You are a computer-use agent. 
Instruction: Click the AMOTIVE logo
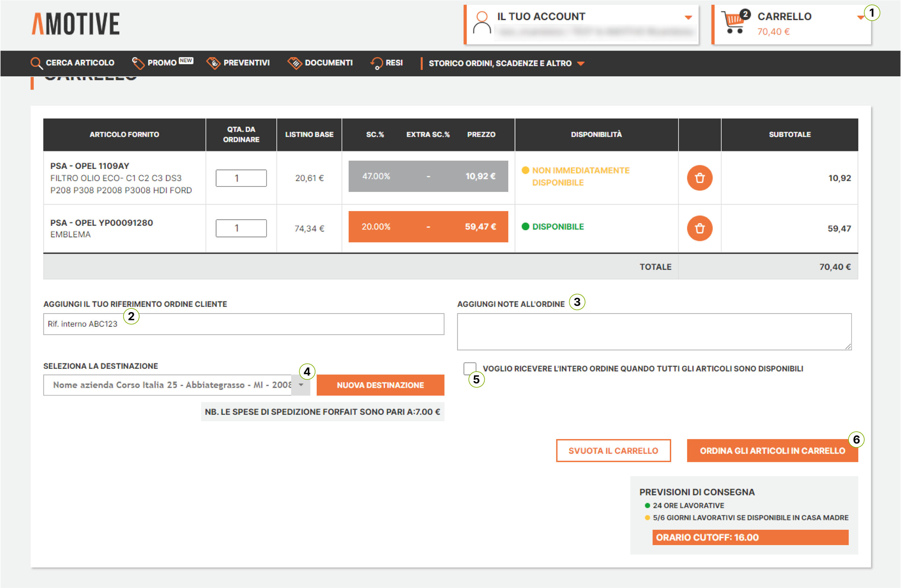point(76,24)
